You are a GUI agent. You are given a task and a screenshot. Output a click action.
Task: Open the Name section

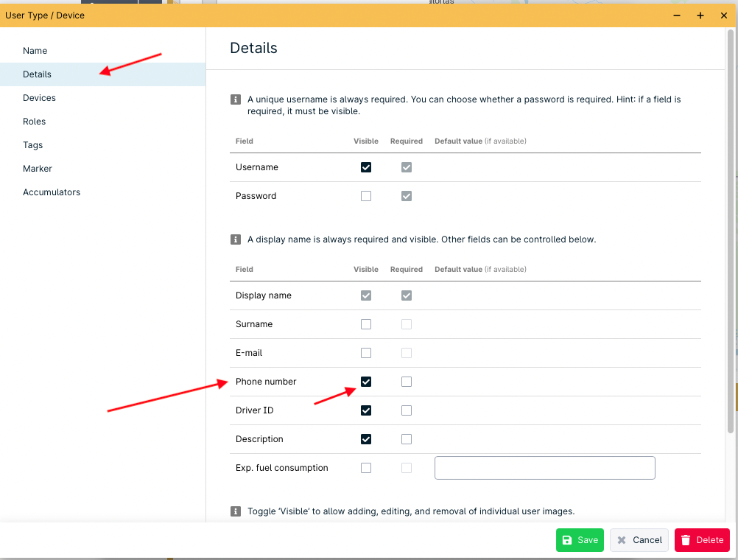(x=35, y=51)
